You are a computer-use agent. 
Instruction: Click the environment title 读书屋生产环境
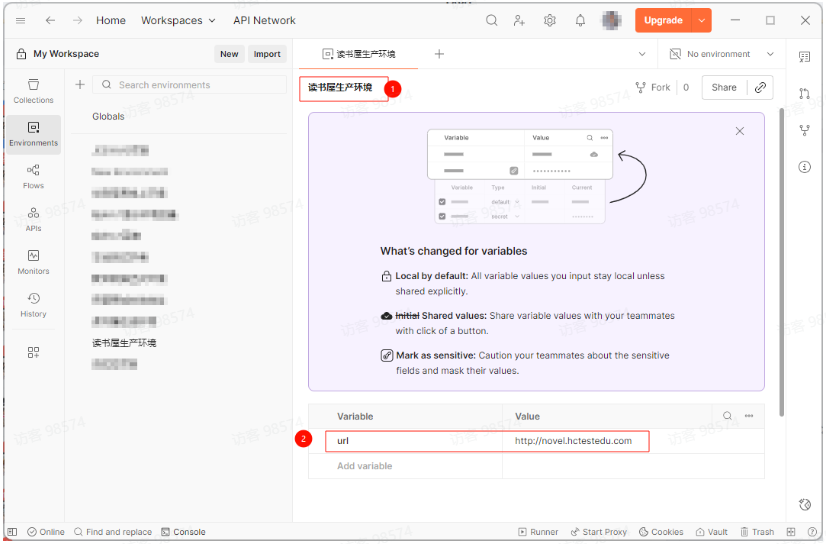[x=340, y=87]
